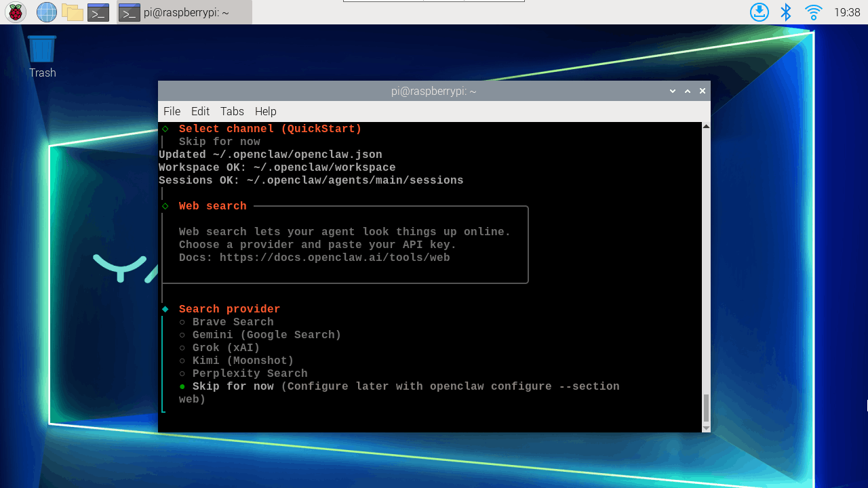Launch a new terminal from the taskbar launcher
This screenshot has width=868, height=488.
(98, 12)
